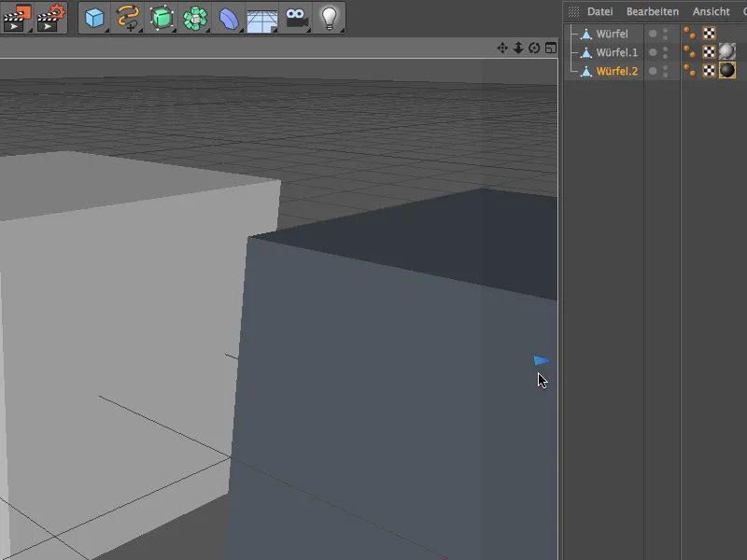Toggle the Würfel.2 layer dot
Viewport: 747px width, 560px height.
coord(653,71)
